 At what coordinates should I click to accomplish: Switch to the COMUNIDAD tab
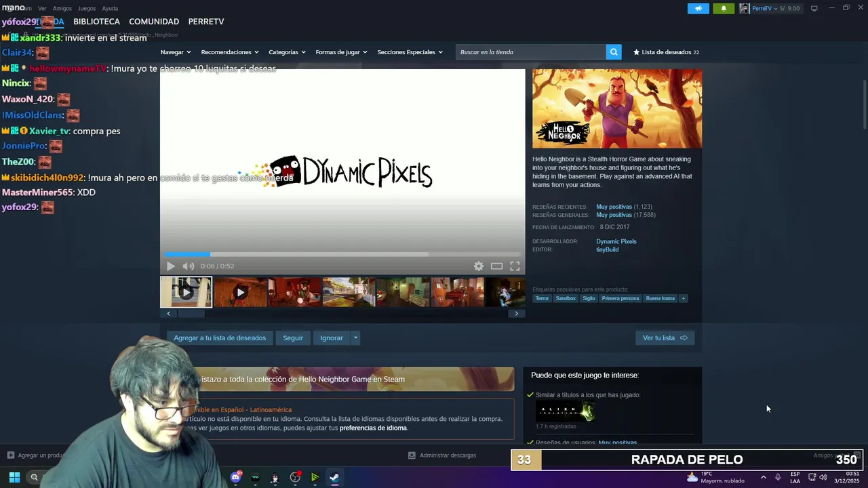pyautogui.click(x=154, y=22)
